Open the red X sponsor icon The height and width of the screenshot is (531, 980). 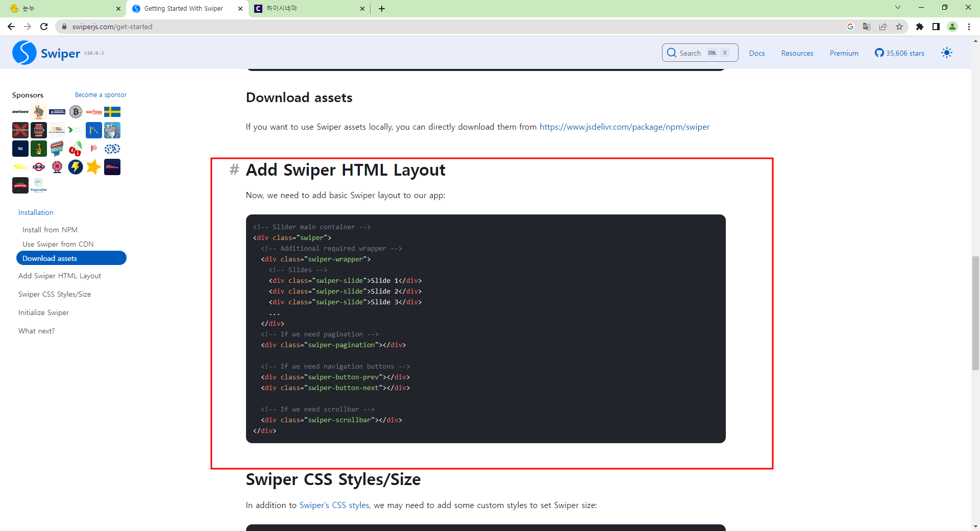tap(20, 130)
